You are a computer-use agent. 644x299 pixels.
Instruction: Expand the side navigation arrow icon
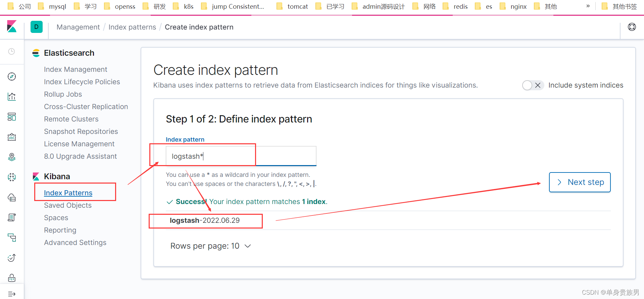[x=12, y=294]
